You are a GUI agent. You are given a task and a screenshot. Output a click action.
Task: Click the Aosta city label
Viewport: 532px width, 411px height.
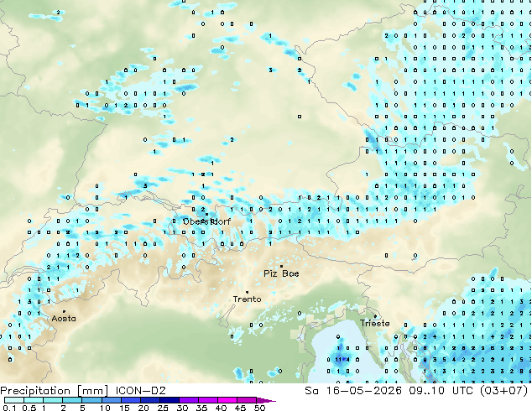[x=64, y=319]
